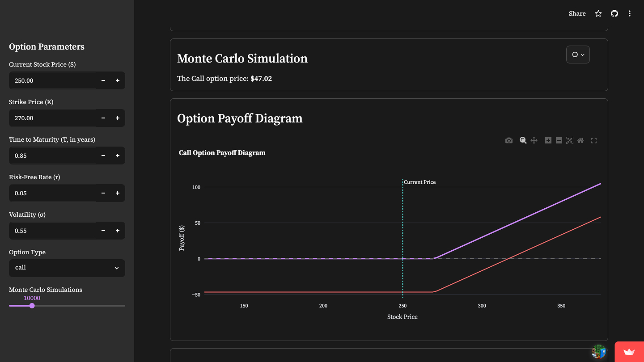Decrease the Risk-Free Rate value
This screenshot has width=644, height=362.
[x=103, y=193]
